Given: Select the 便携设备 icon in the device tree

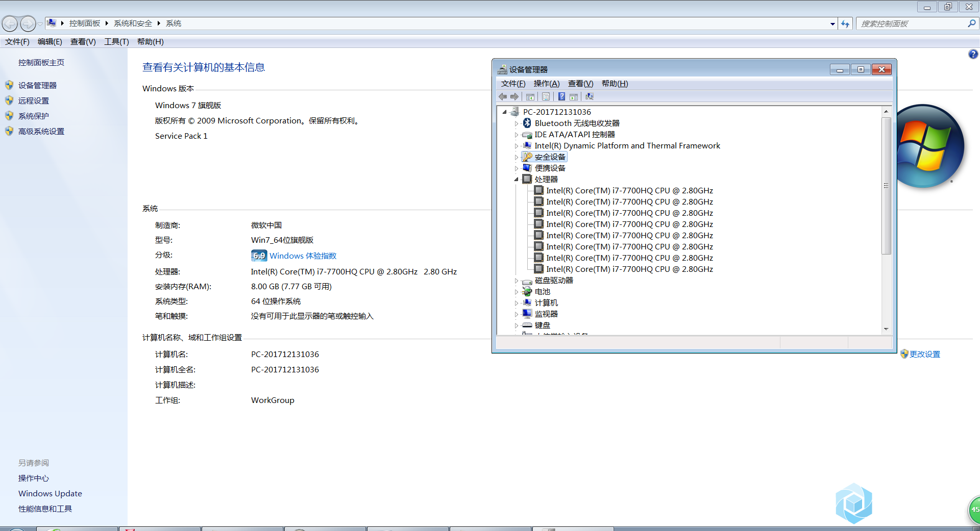Looking at the screenshot, I should [527, 168].
